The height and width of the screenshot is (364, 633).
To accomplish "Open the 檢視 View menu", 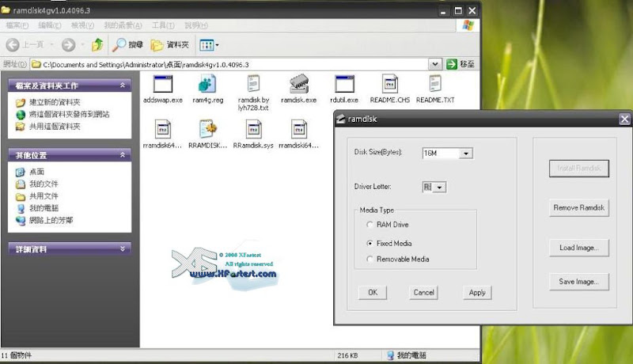I will pyautogui.click(x=82, y=25).
